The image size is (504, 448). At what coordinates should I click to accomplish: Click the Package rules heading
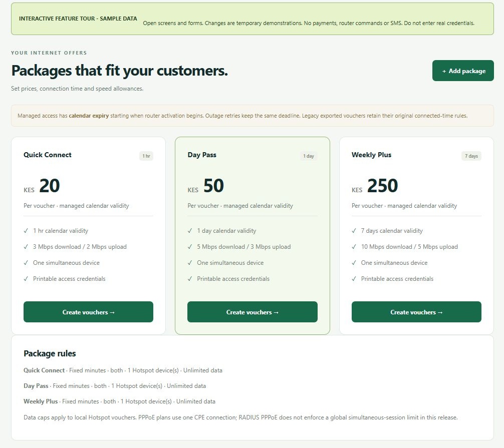(x=50, y=353)
